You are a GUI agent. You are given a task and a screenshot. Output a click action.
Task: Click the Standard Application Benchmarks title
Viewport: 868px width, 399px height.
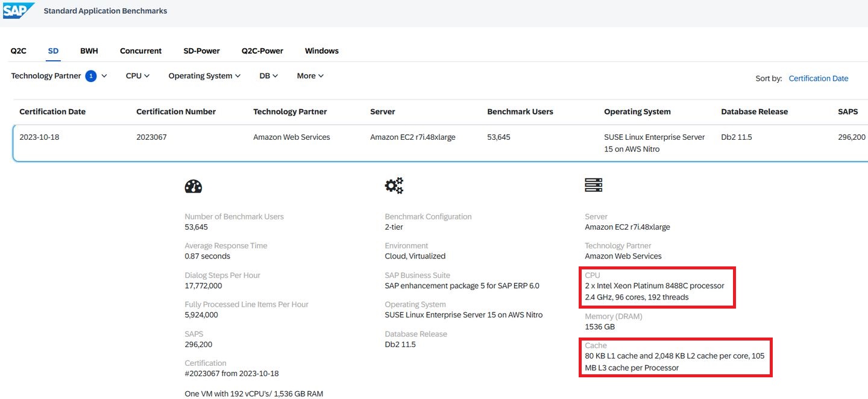pos(105,11)
